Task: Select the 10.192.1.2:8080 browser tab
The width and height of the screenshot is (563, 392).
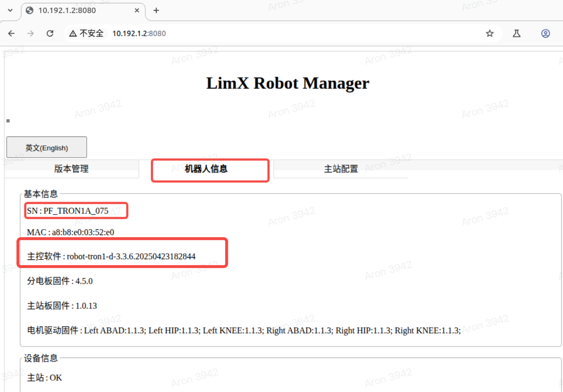Action: pyautogui.click(x=83, y=11)
